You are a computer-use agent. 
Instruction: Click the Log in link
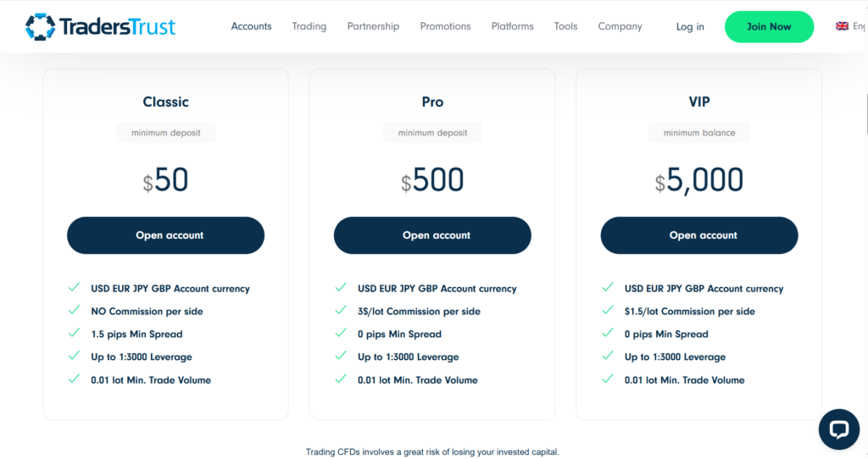(690, 26)
